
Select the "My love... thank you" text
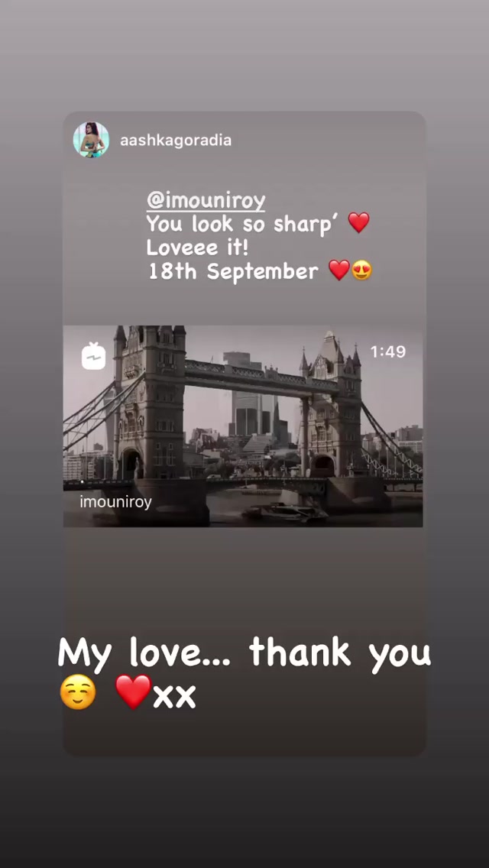click(244, 654)
